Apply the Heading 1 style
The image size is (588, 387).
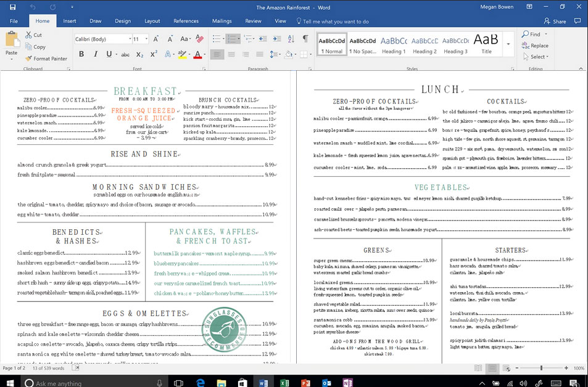(394, 44)
